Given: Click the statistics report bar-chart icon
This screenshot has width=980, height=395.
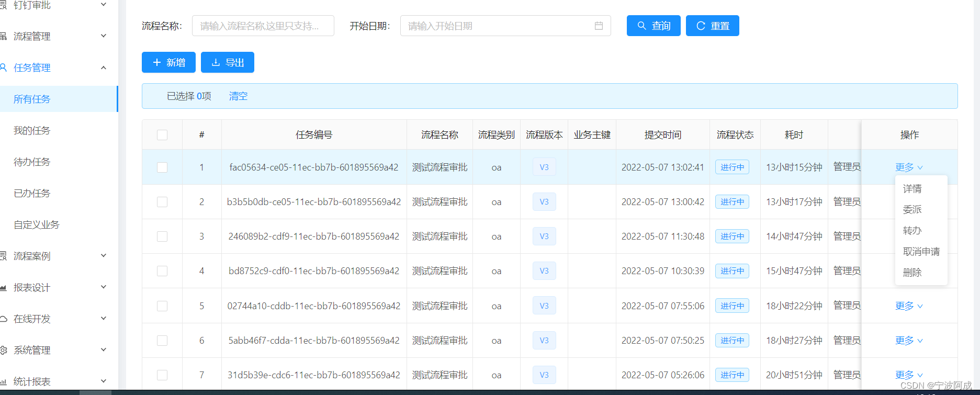Looking at the screenshot, I should (x=3, y=381).
